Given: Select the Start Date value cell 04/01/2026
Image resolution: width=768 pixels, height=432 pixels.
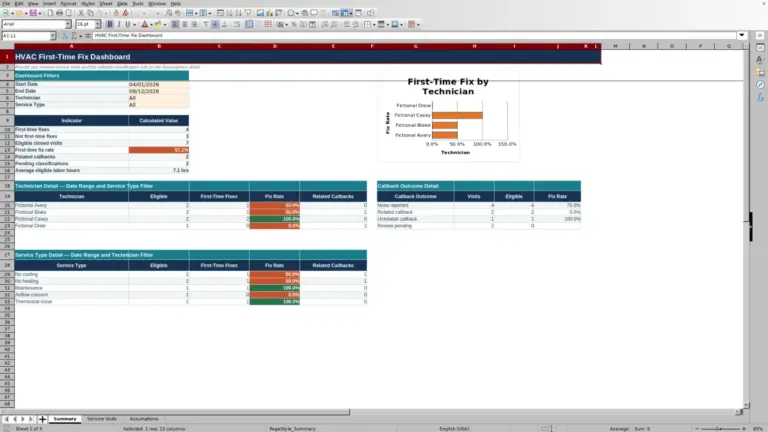Looking at the screenshot, I should coord(159,84).
